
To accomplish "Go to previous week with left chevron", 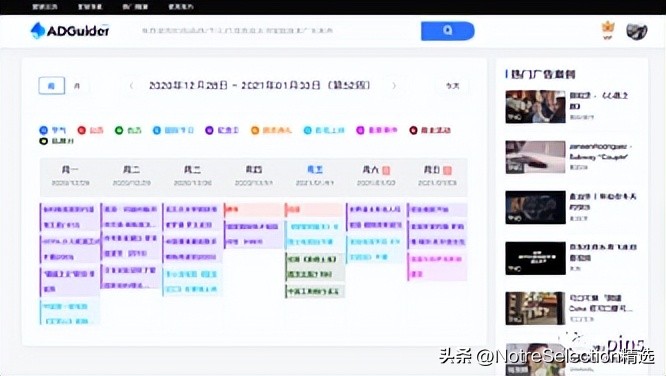I will tap(131, 86).
